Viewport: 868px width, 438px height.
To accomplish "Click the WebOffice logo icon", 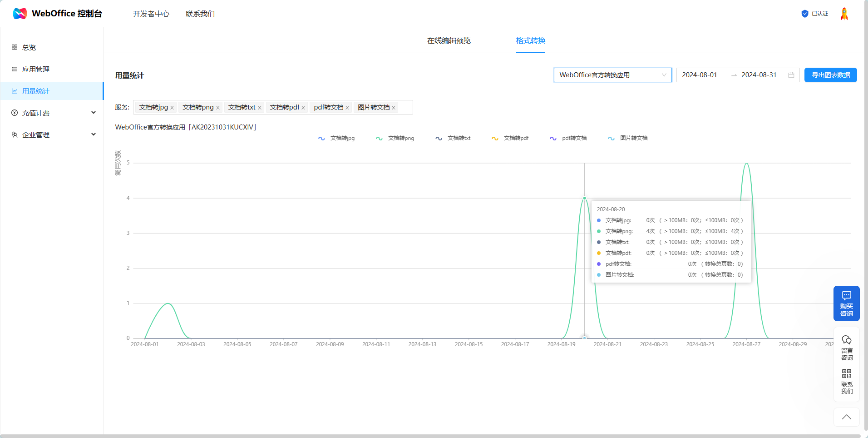I will pyautogui.click(x=20, y=14).
